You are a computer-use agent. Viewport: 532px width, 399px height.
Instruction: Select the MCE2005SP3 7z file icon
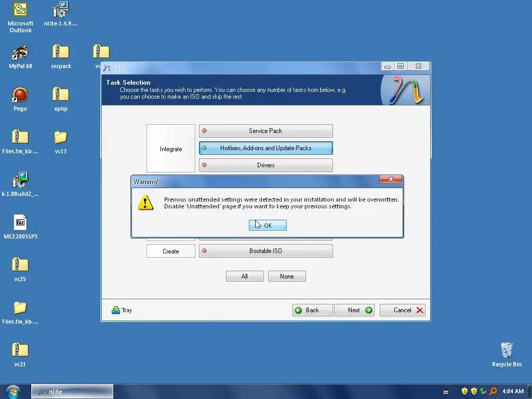click(20, 227)
